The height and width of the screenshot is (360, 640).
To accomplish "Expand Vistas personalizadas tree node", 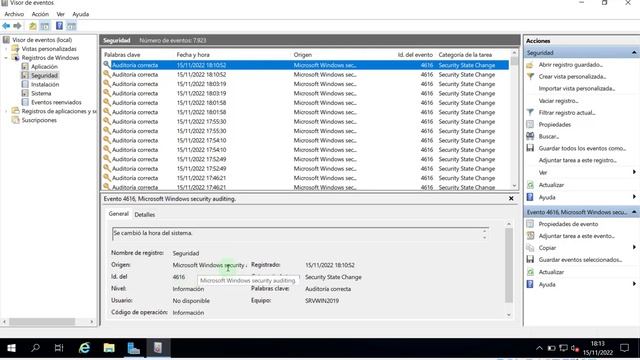I will click(6, 49).
